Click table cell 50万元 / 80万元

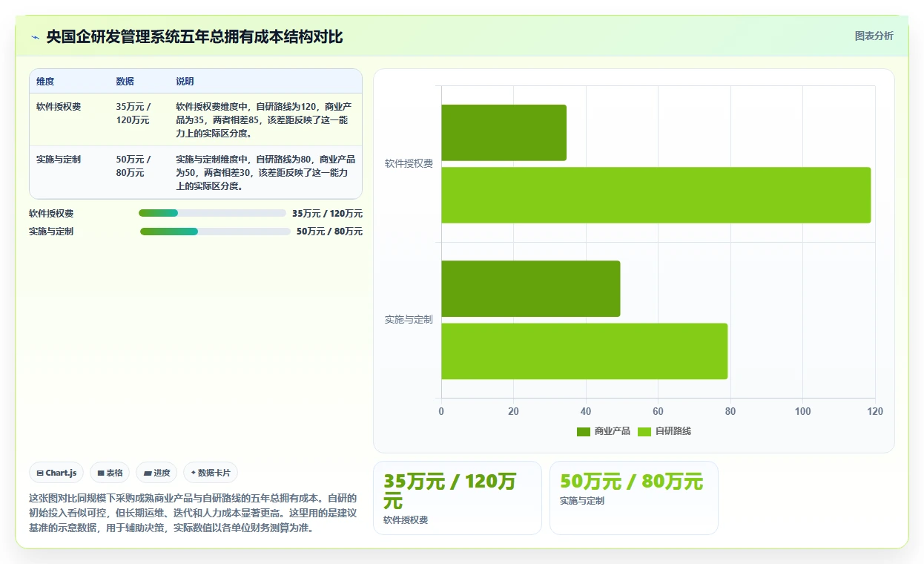(x=133, y=166)
